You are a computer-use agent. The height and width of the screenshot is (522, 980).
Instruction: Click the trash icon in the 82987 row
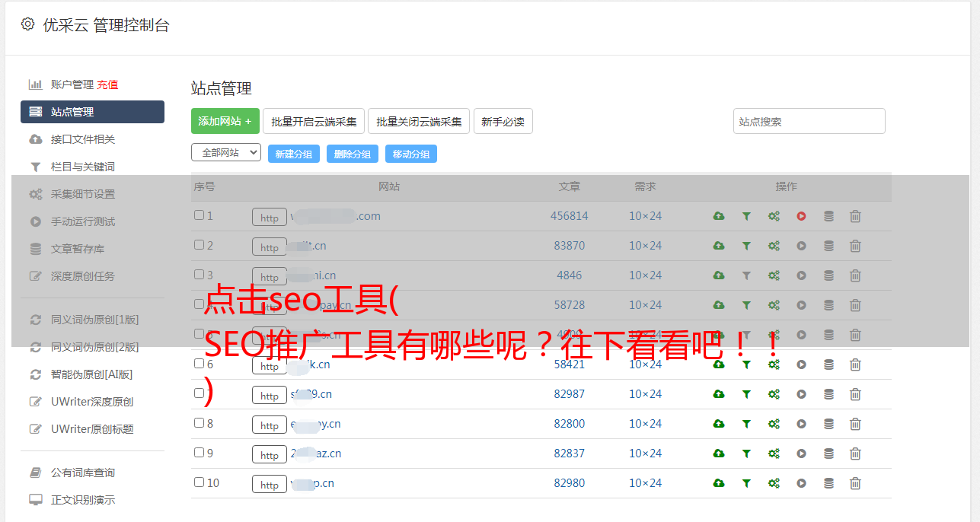(x=855, y=394)
